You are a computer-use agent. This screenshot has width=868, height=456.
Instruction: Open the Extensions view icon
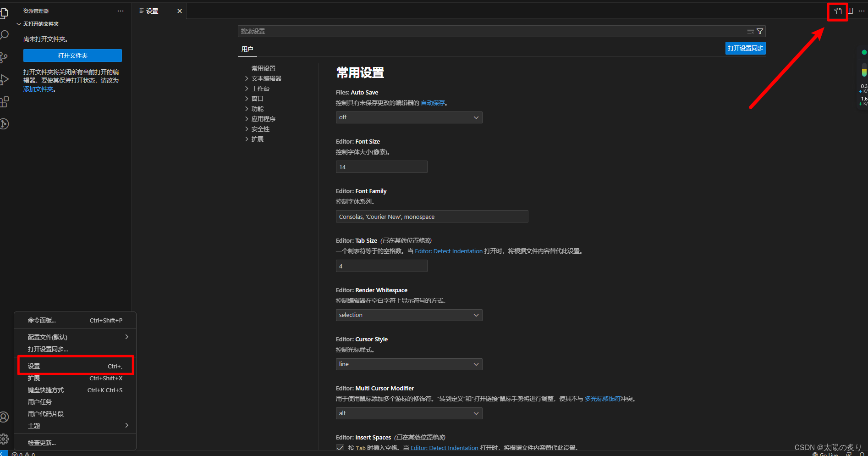[4, 102]
